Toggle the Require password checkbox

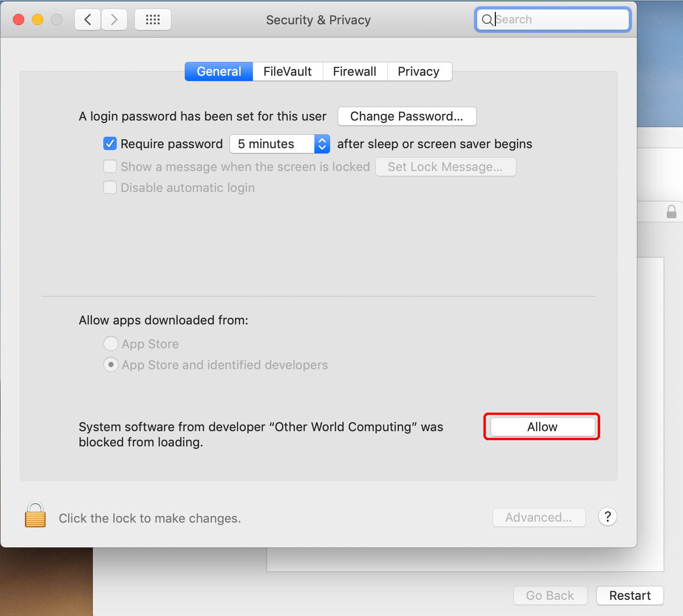(x=110, y=143)
